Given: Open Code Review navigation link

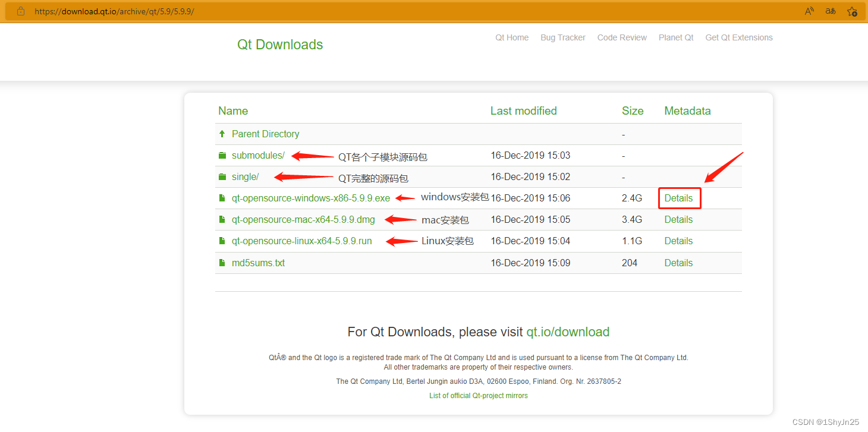Looking at the screenshot, I should [x=622, y=37].
